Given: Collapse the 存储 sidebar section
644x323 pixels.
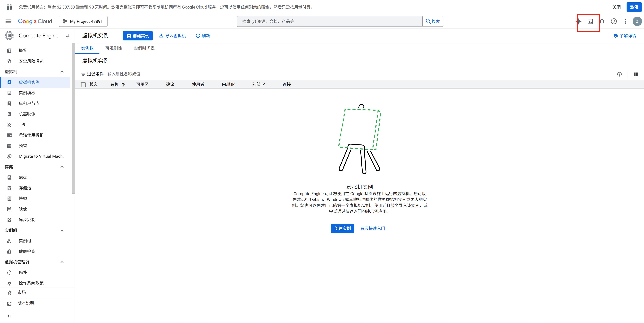Looking at the screenshot, I should pyautogui.click(x=62, y=167).
